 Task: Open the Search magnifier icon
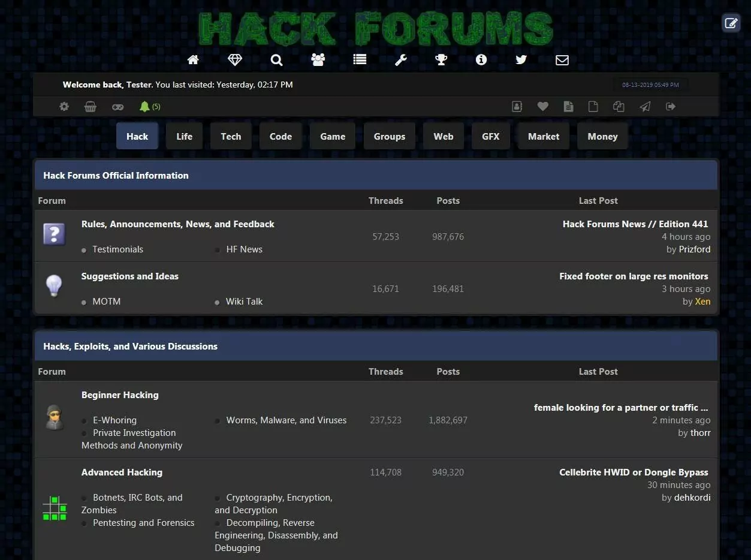click(x=276, y=59)
